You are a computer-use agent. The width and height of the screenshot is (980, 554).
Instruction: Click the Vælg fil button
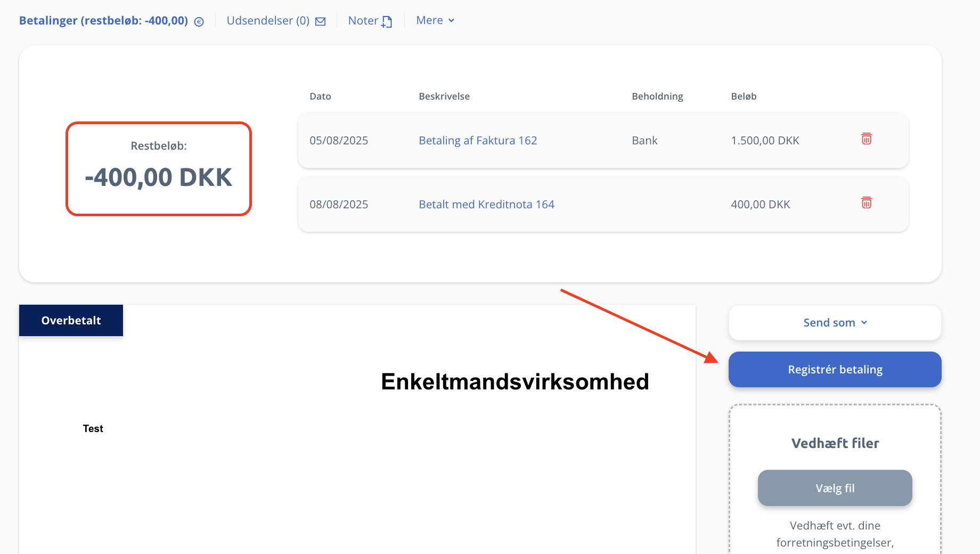[835, 488]
